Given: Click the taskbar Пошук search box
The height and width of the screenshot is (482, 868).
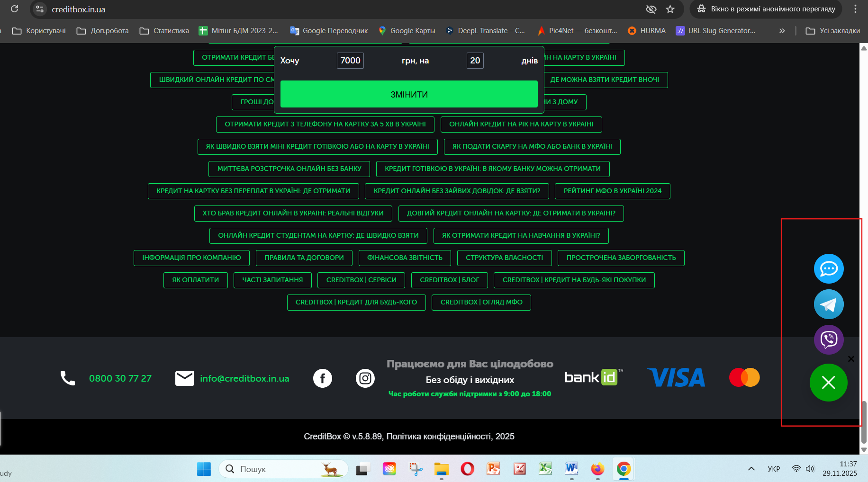Looking at the screenshot, I should pyautogui.click(x=283, y=469).
